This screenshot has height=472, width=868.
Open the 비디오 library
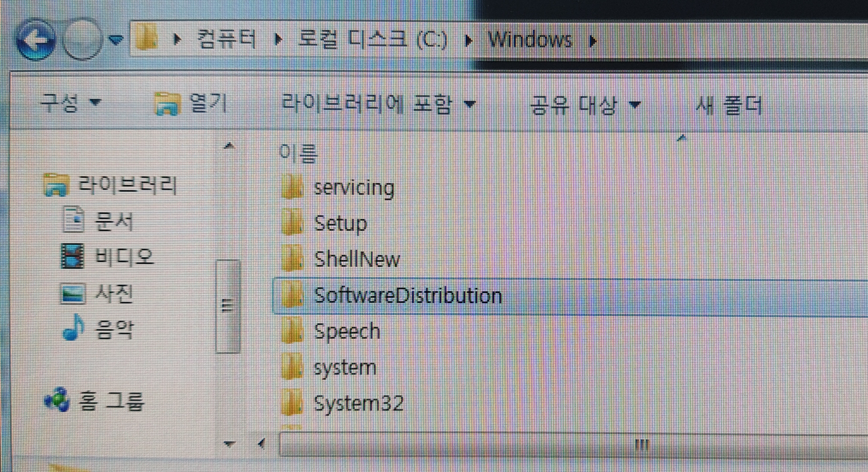click(x=124, y=257)
